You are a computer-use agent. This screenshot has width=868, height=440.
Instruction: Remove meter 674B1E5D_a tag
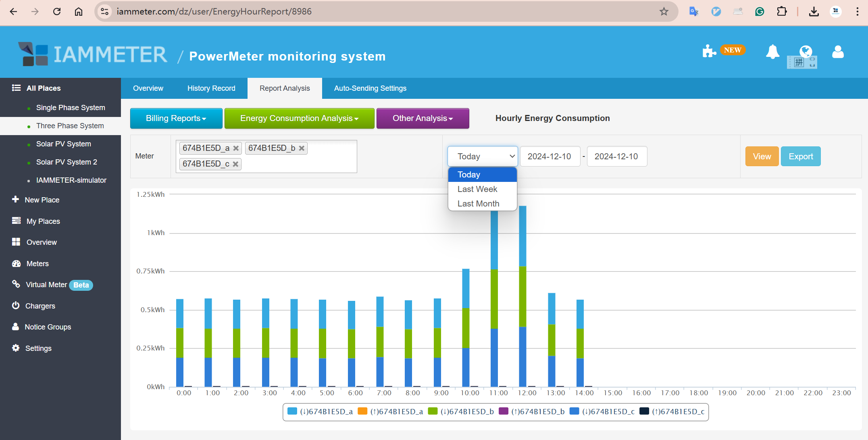click(236, 148)
